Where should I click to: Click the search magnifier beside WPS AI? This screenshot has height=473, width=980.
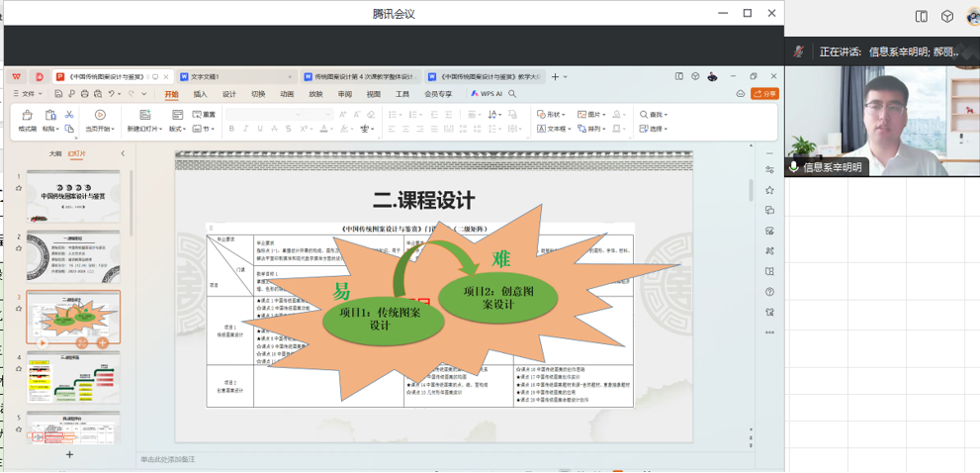click(x=512, y=94)
